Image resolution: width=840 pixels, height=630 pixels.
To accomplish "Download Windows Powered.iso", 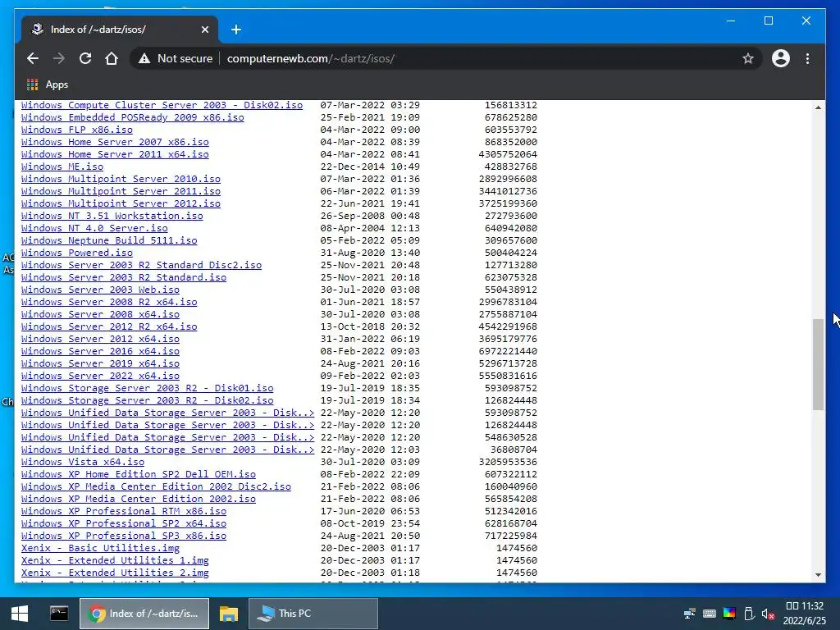I will [x=76, y=253].
